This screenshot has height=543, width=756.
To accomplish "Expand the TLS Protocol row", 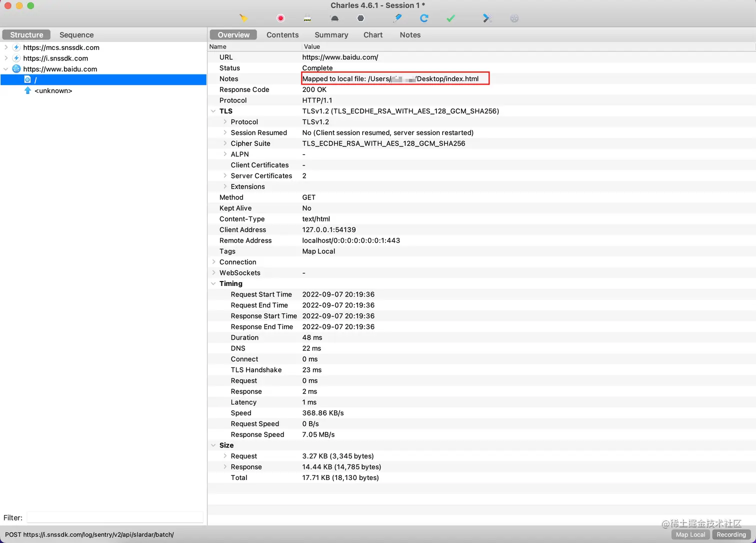I will point(225,121).
